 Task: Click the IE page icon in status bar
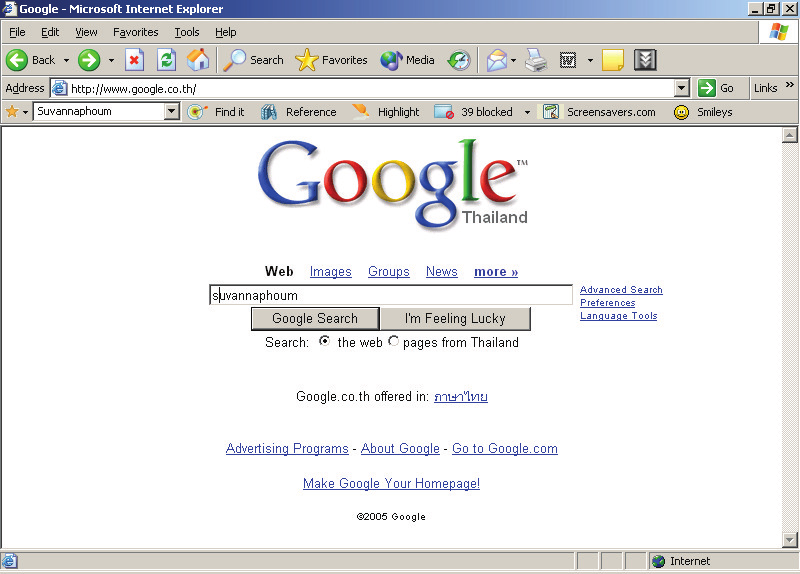[10, 561]
